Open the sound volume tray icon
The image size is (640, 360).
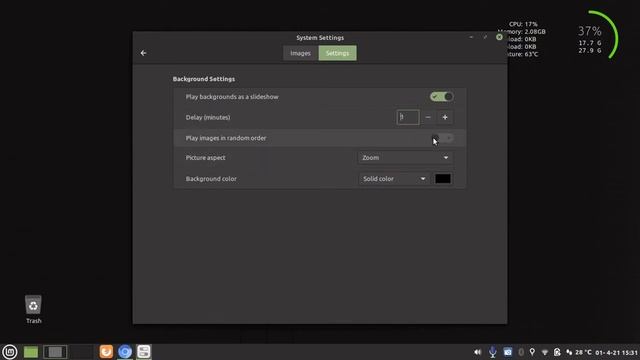[478, 352]
